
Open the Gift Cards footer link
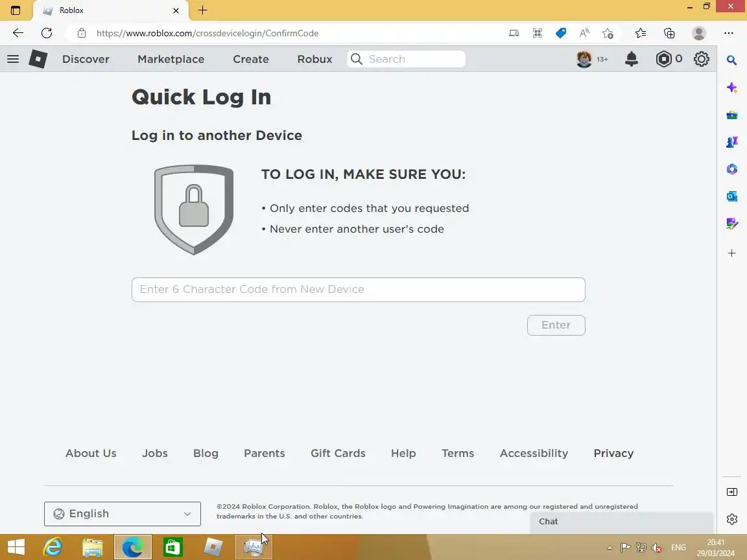(x=338, y=453)
